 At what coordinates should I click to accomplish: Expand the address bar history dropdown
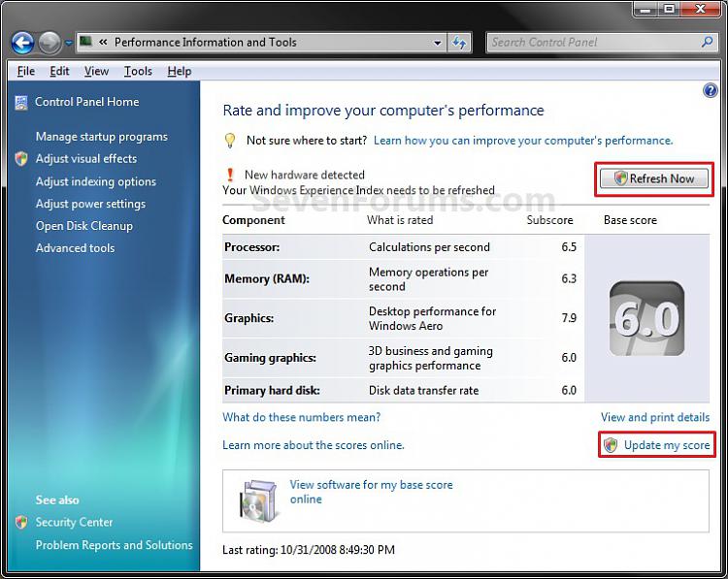point(437,43)
